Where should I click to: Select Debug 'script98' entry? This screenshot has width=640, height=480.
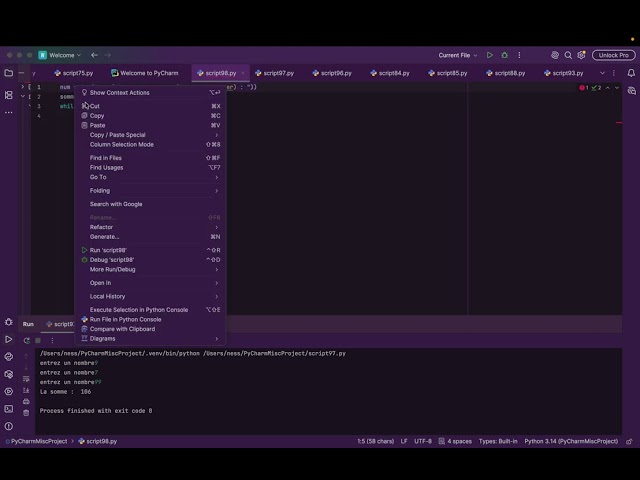click(x=151, y=260)
